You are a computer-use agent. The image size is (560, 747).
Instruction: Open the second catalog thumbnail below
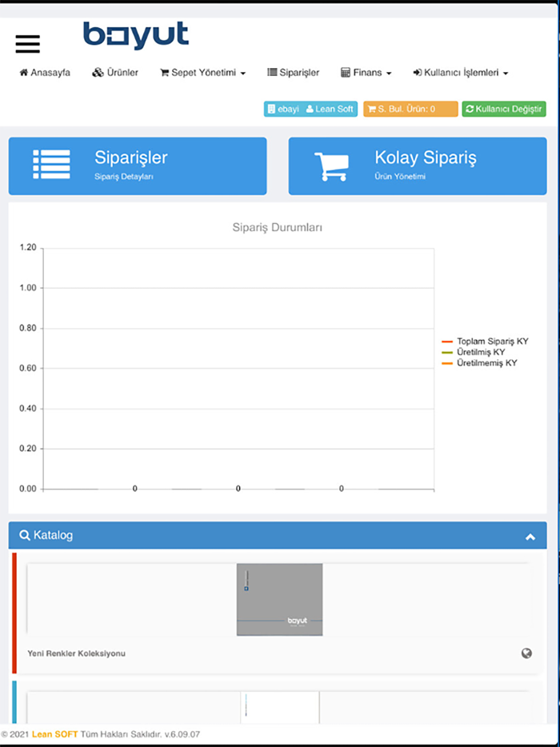[280, 708]
